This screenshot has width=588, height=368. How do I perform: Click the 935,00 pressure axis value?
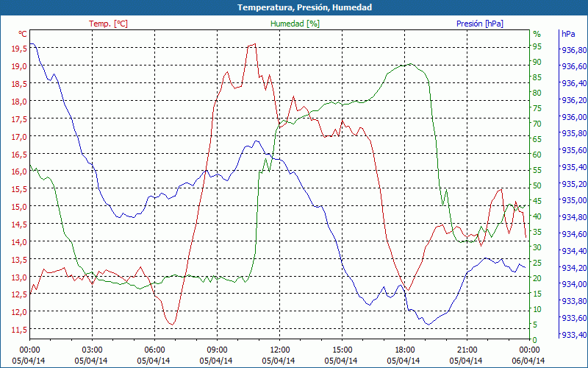point(574,200)
